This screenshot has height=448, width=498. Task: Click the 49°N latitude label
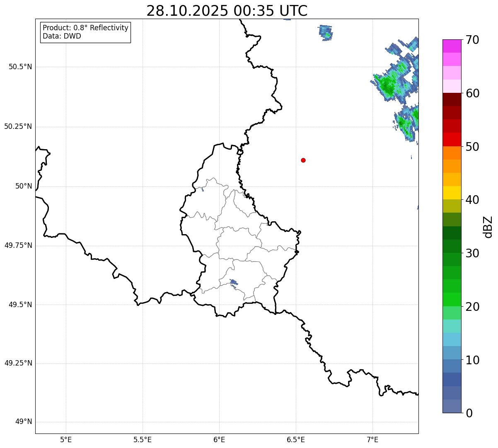tap(24, 422)
